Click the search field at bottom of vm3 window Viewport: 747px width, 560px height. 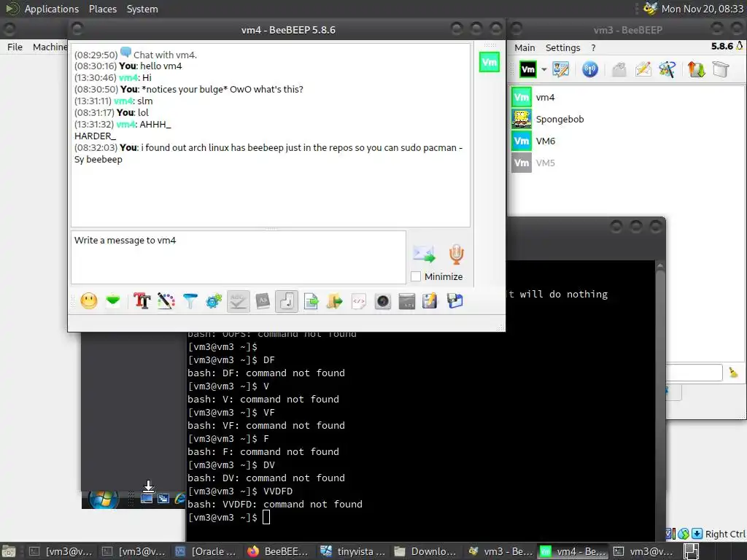pos(694,373)
